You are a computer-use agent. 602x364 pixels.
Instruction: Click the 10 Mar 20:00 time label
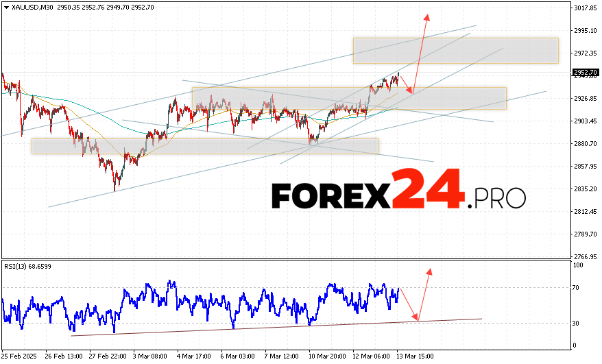[x=326, y=357]
